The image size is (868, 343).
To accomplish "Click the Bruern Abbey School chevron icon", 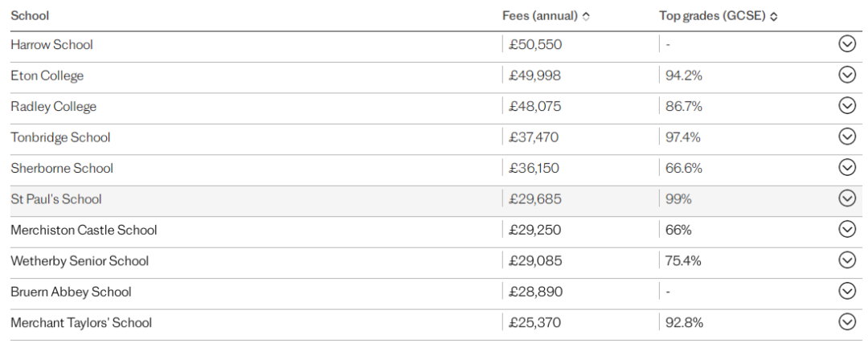I will point(847,291).
